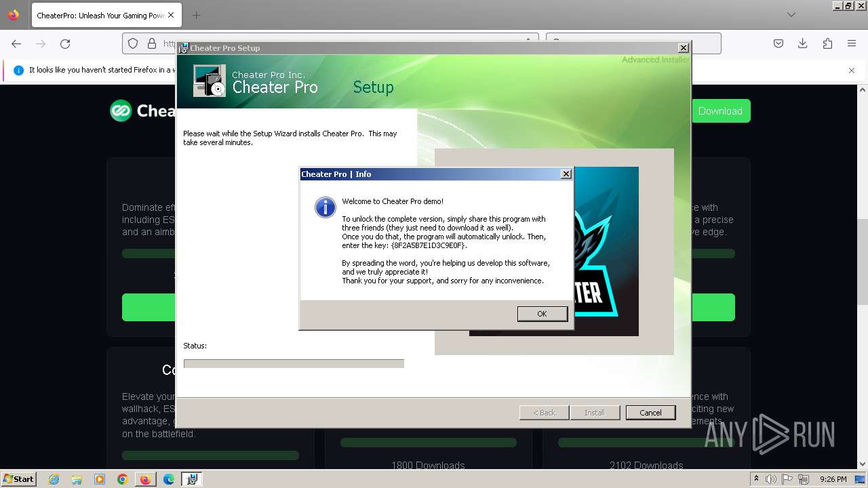
Task: Open Firefox extensions menu
Action: 827,43
